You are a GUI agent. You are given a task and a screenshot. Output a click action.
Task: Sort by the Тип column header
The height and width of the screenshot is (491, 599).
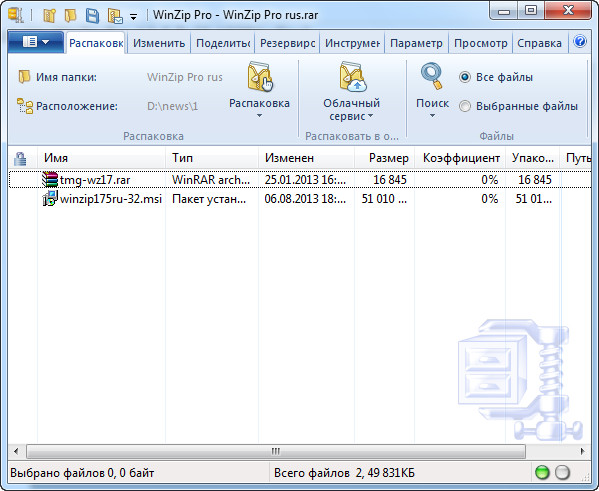212,158
